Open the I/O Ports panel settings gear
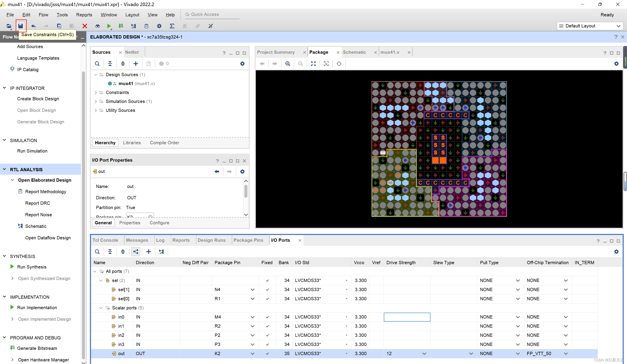The height and width of the screenshot is (364, 627). coord(616,252)
